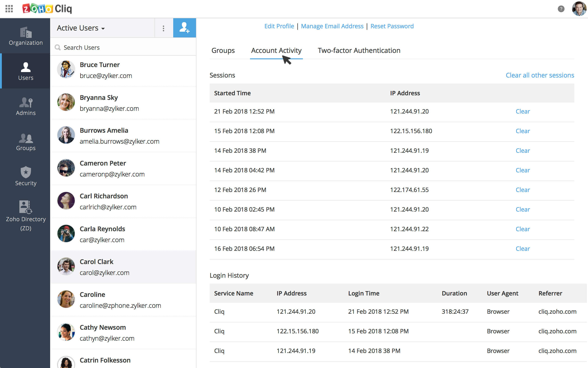Click the Reset Password link
This screenshot has width=588, height=368.
tap(392, 26)
